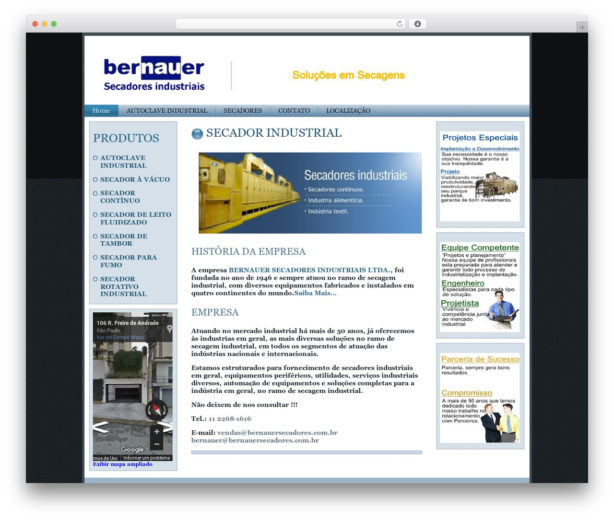
Task: Click the green maximize window button
Action: coord(54,24)
